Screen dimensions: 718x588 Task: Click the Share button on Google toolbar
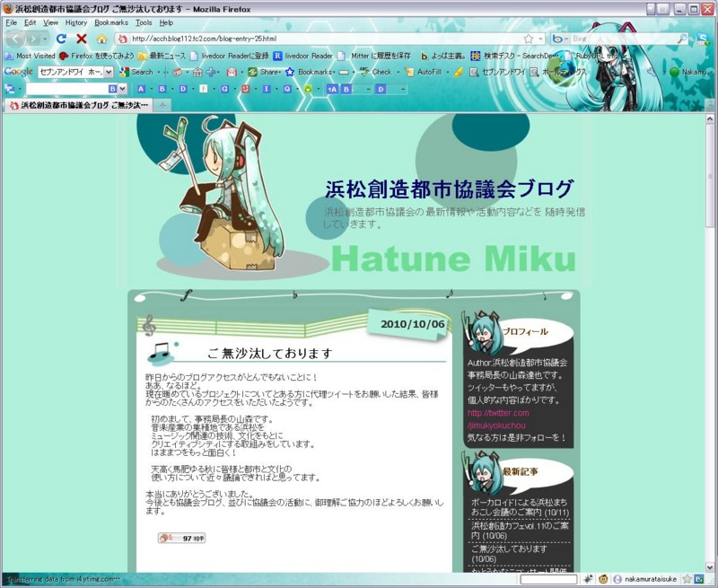[265, 72]
